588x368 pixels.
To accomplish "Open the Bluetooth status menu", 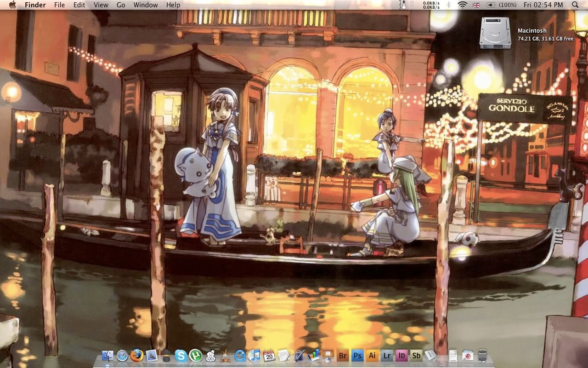I will pos(449,5).
